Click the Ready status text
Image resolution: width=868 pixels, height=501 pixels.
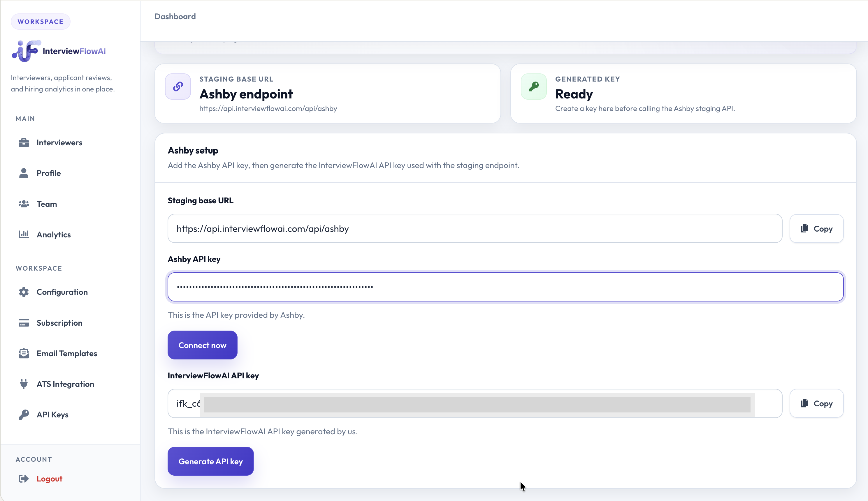point(574,94)
